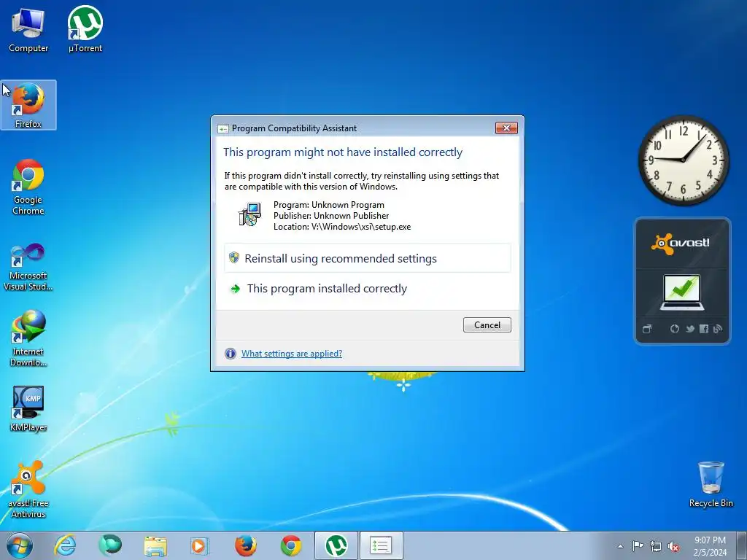Show hidden tray icons arrow

click(620, 546)
